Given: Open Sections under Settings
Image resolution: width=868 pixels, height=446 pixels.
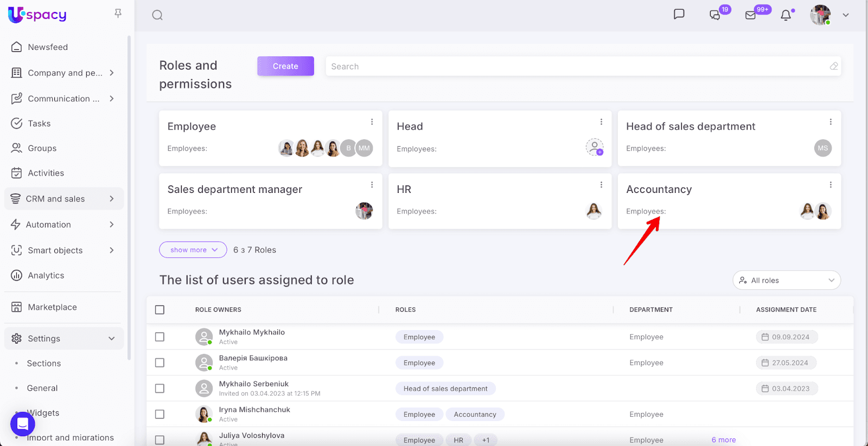Looking at the screenshot, I should pos(44,364).
